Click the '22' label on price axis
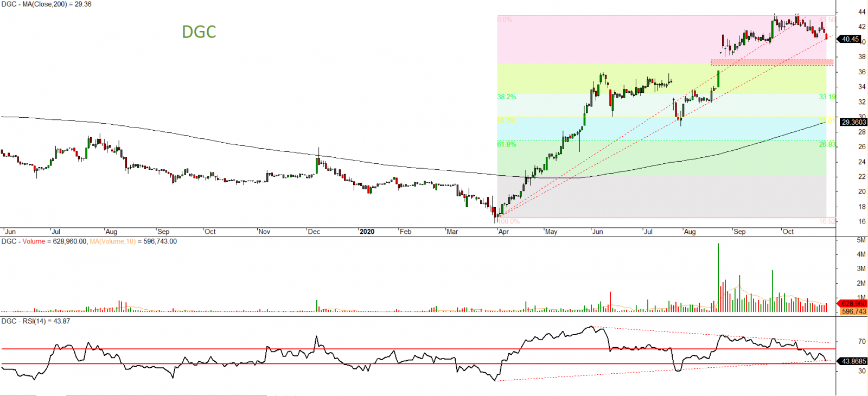This screenshot has height=396, width=868. pos(862,177)
